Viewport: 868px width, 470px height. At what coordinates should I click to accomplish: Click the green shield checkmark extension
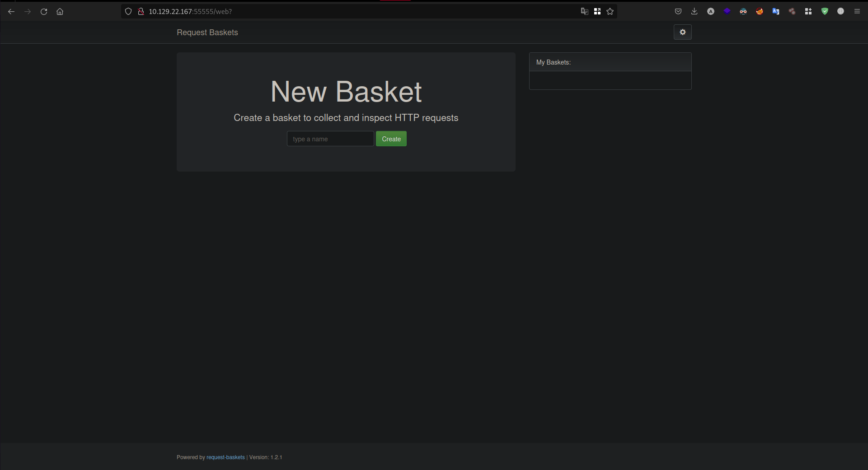click(x=825, y=12)
